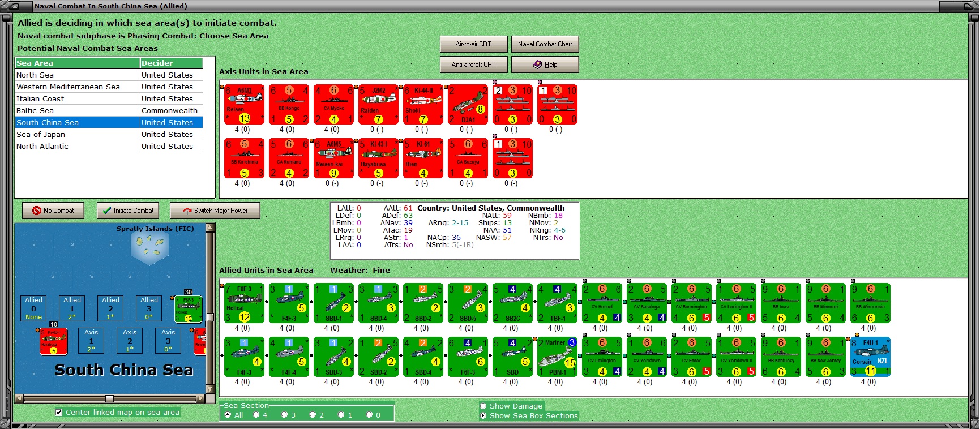Viewport: 980px width, 429px height.
Task: Click the PBM-1 Mariner flying boat
Action: 558,357
